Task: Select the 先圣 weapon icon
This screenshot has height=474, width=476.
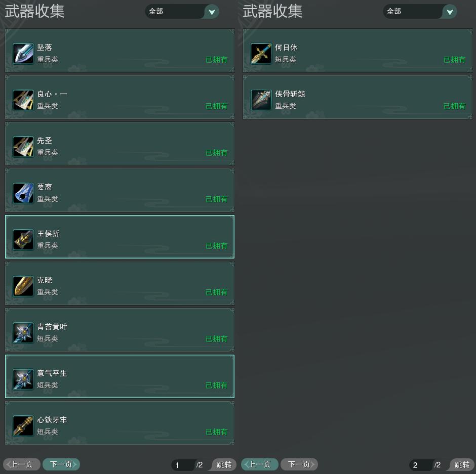Action: 23,147
